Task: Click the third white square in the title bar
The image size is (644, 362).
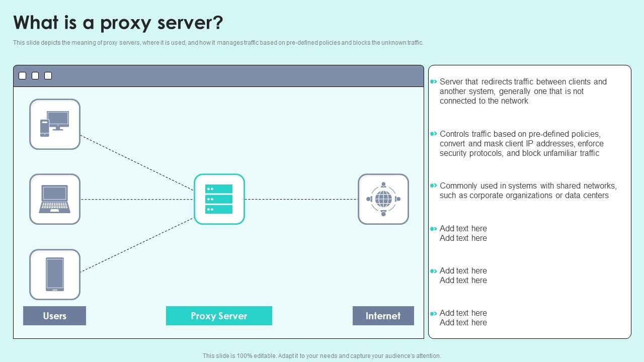Action: [48, 75]
